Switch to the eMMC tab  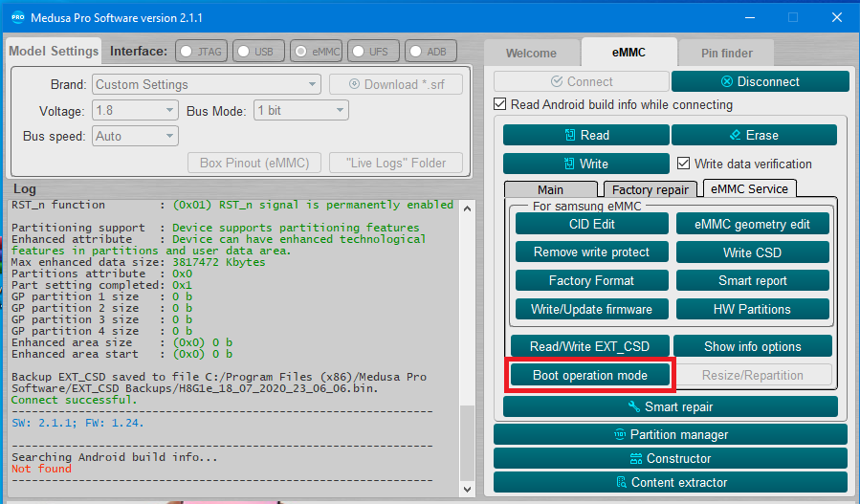628,53
